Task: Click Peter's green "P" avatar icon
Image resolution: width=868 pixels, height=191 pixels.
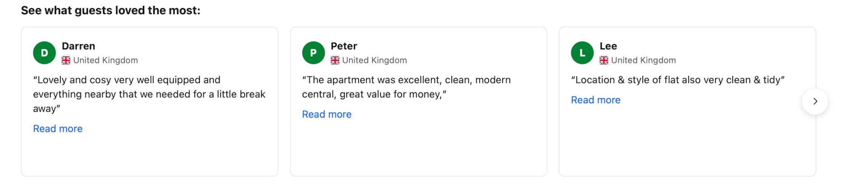Action: [x=313, y=53]
